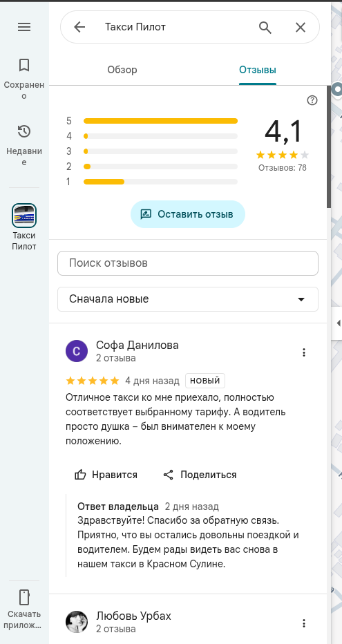The width and height of the screenshot is (342, 644).
Task: Click the Отзывов: 78 count text
Action: (x=283, y=168)
